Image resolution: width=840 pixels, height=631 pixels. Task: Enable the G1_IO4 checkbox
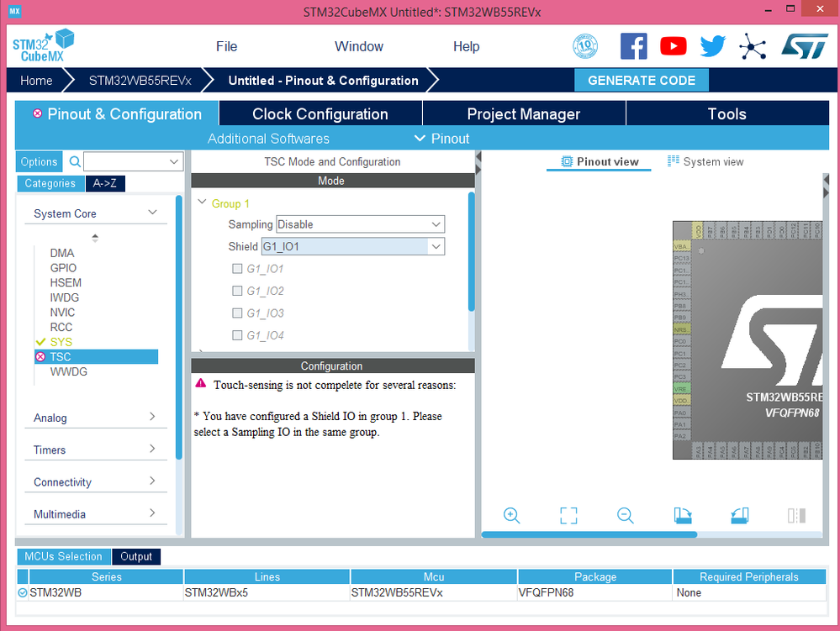click(237, 335)
